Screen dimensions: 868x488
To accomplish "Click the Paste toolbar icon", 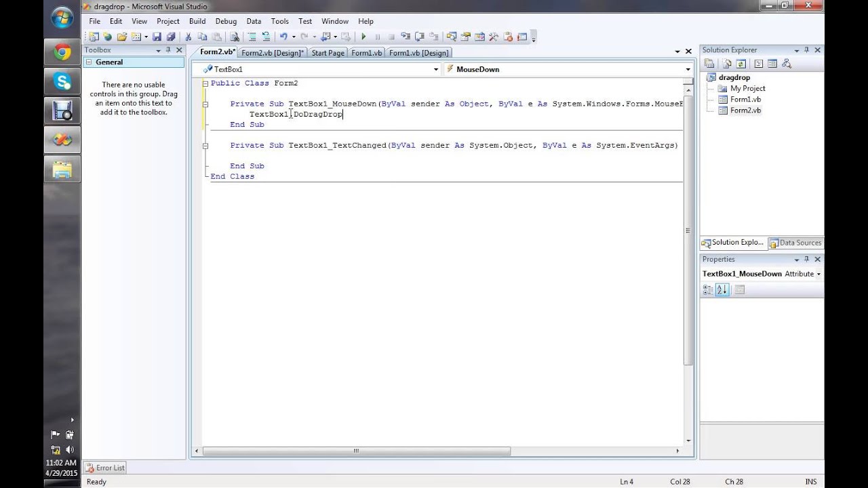I will point(216,37).
